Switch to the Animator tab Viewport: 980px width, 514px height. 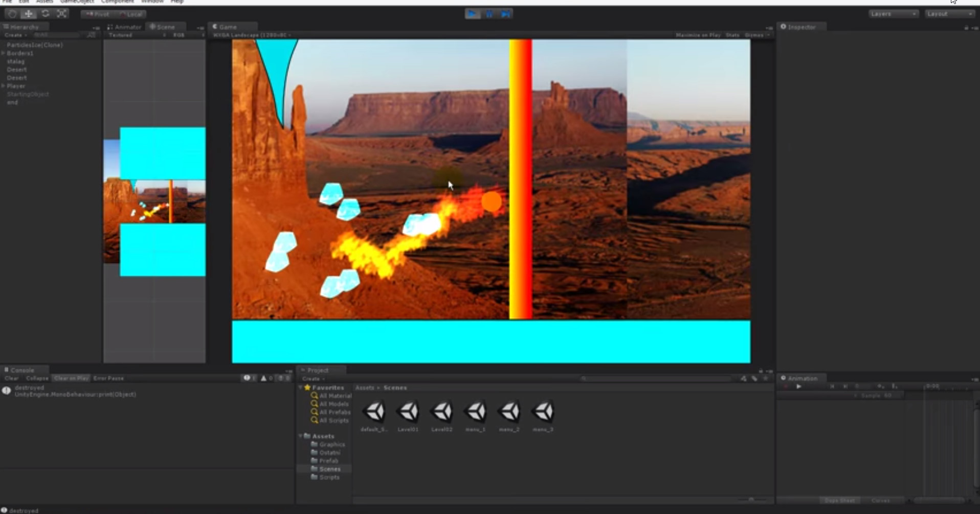(124, 27)
